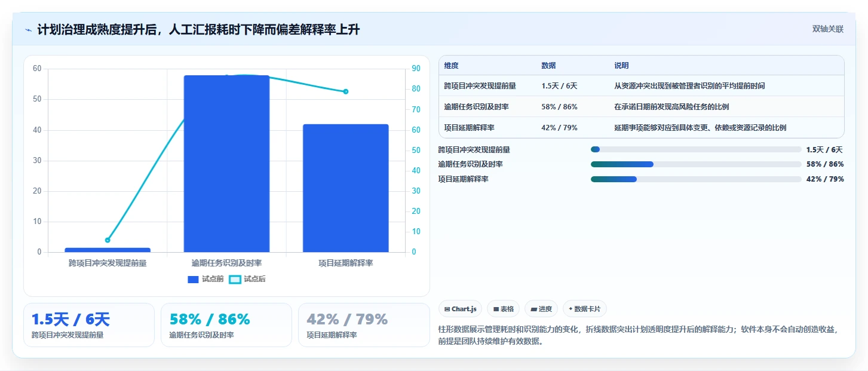Click the 逾期任务识别及时率 blue bar in chart

[226, 164]
